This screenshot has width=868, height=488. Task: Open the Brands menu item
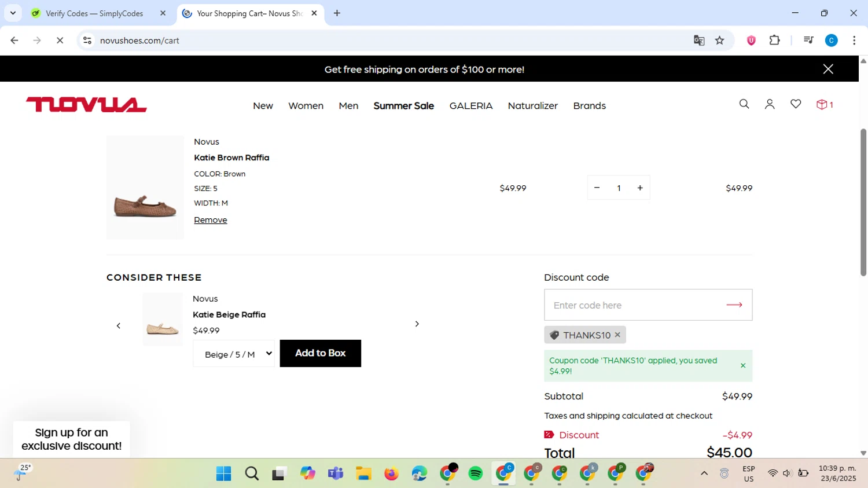pyautogui.click(x=589, y=105)
